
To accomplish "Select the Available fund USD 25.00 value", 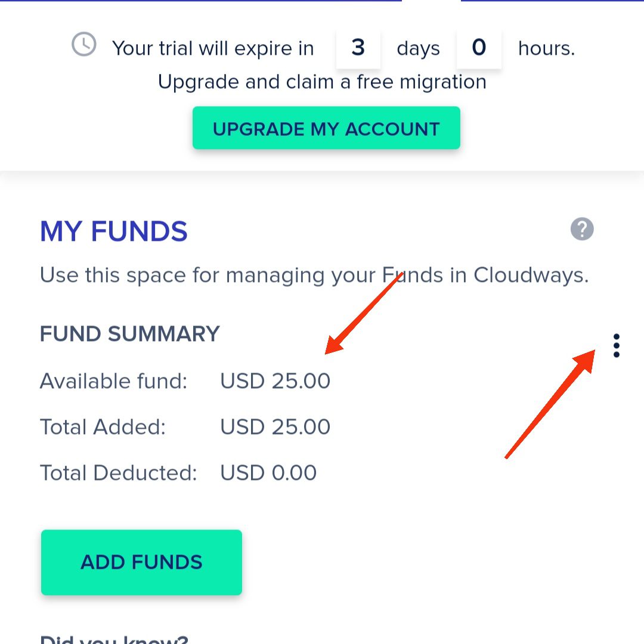I will pos(275,381).
